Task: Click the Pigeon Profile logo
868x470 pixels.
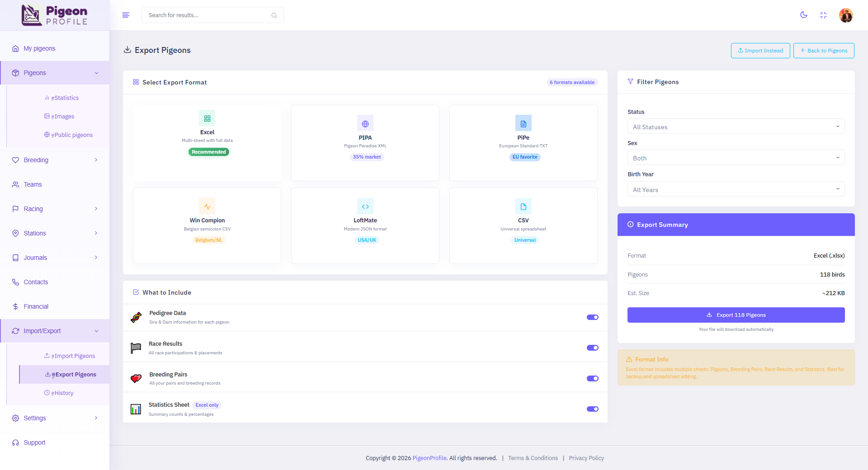Action: click(x=54, y=15)
